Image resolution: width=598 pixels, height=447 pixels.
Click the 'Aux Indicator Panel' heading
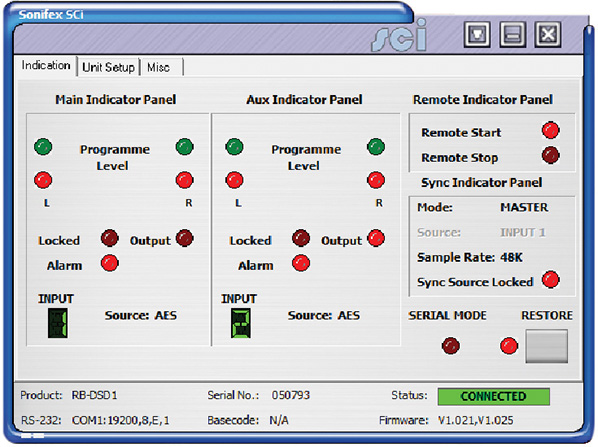click(304, 100)
